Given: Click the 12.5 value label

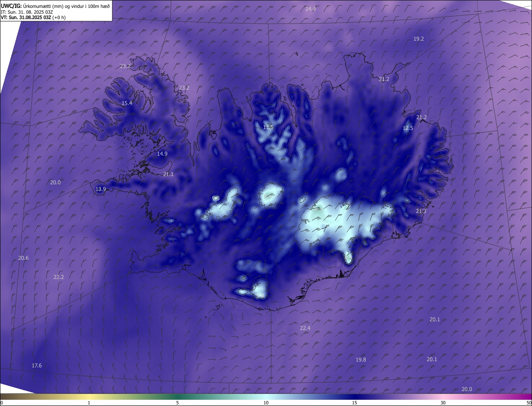Looking at the screenshot, I should point(408,128).
